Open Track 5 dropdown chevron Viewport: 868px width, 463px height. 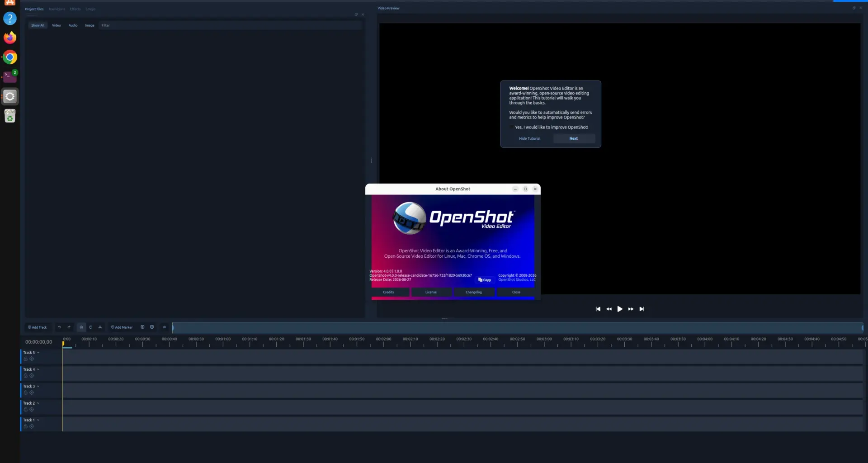point(38,353)
